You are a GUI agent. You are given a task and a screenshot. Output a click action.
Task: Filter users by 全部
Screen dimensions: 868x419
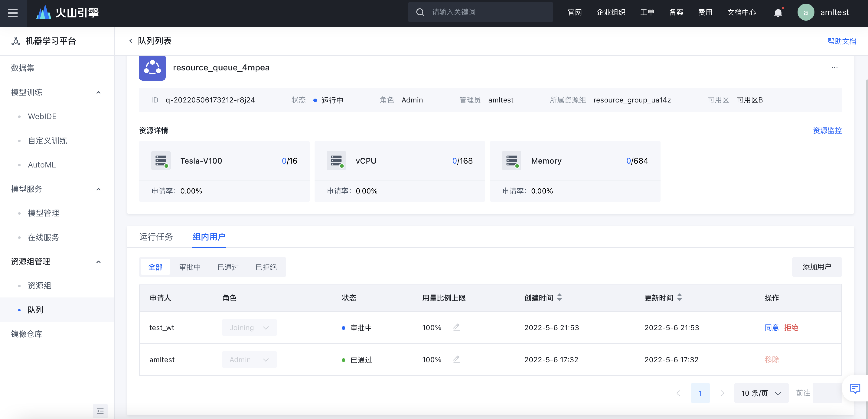pyautogui.click(x=155, y=267)
